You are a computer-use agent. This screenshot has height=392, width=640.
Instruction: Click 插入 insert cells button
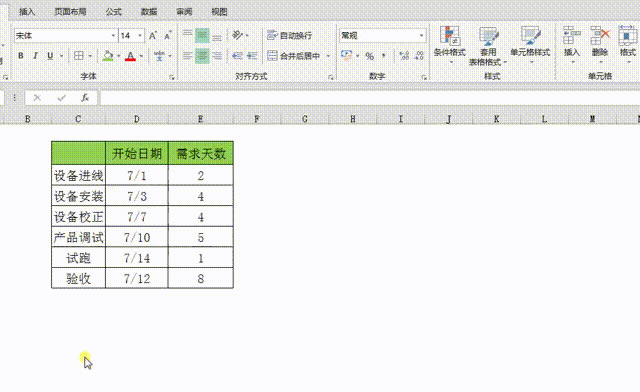[571, 45]
